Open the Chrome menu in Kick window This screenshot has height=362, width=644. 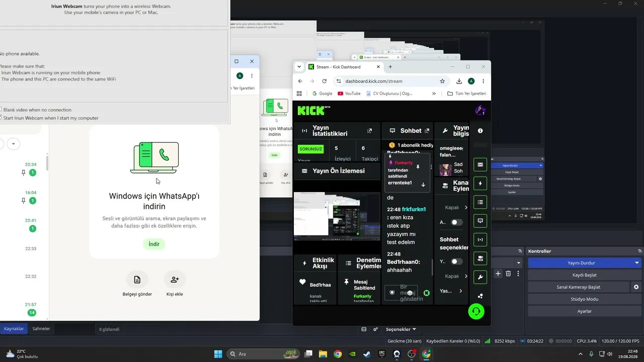[x=484, y=81]
